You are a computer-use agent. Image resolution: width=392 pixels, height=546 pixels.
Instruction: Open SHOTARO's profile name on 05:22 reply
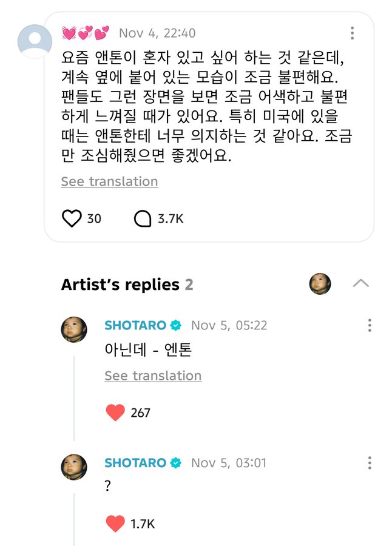click(135, 325)
